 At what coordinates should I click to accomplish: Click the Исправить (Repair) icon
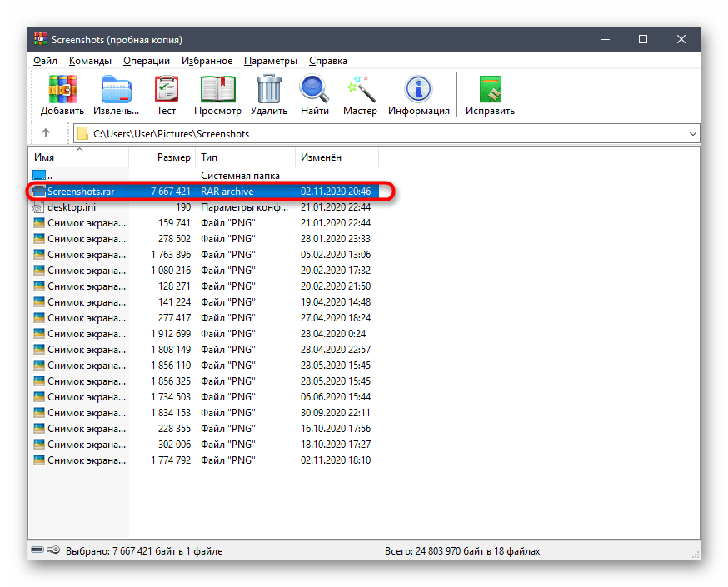click(491, 89)
